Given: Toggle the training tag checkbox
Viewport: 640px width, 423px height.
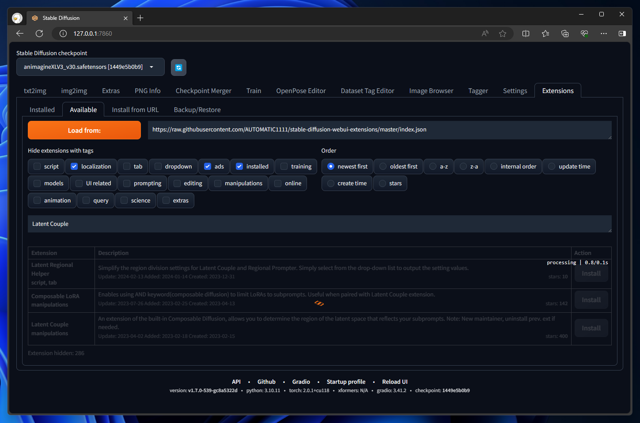Looking at the screenshot, I should pos(284,166).
